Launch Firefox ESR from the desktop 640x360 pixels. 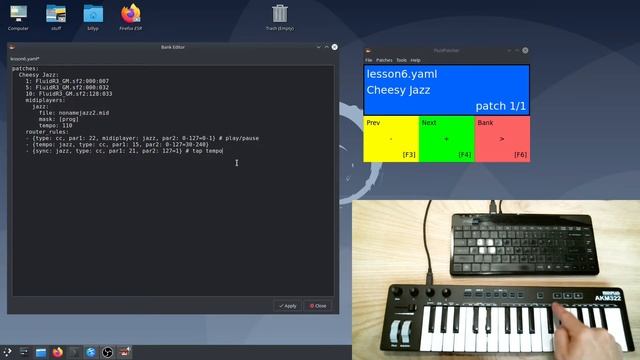click(131, 17)
